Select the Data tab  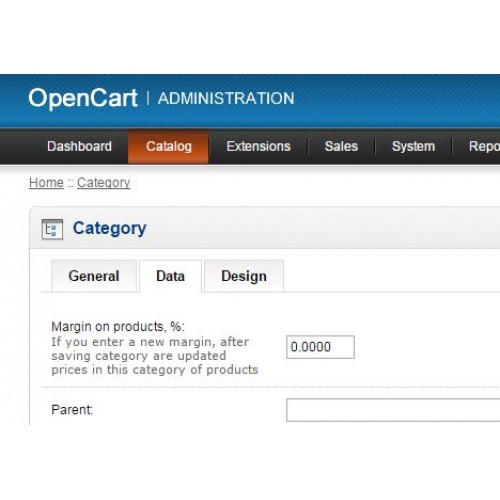[x=170, y=276]
